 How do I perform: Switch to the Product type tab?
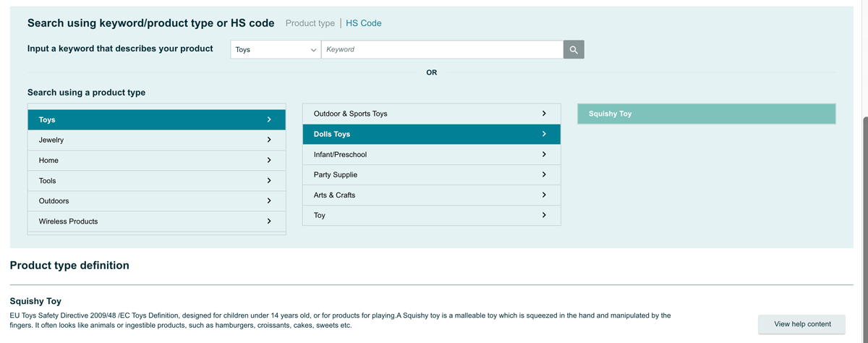coord(310,23)
